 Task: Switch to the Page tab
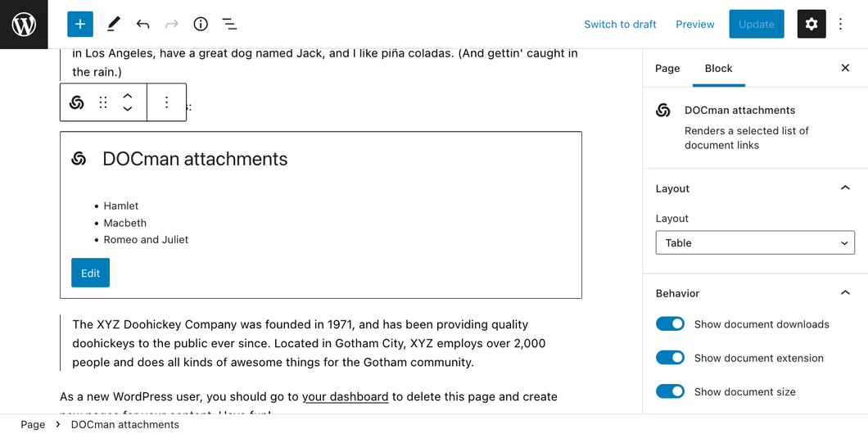[x=667, y=69]
